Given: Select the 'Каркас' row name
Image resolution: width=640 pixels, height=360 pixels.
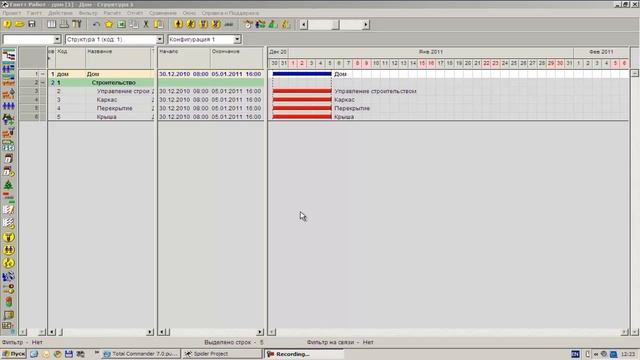Looking at the screenshot, I should point(107,100).
